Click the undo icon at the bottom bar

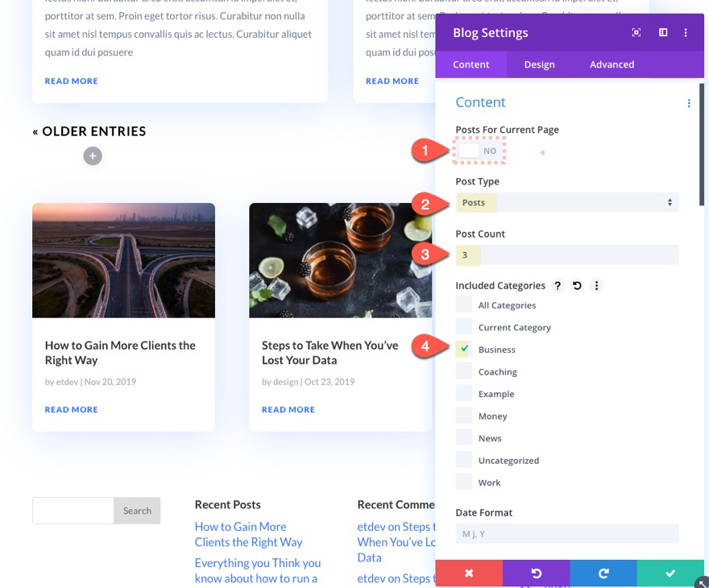(x=536, y=574)
